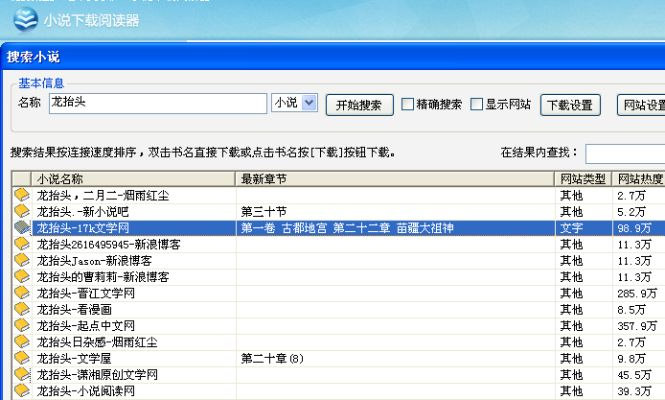The width and height of the screenshot is (665, 400).
Task: Click the 开始搜索 button
Action: coord(359,105)
